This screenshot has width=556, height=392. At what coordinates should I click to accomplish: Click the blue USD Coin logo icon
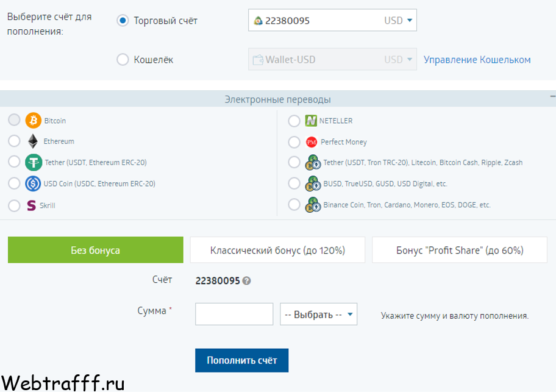(33, 184)
